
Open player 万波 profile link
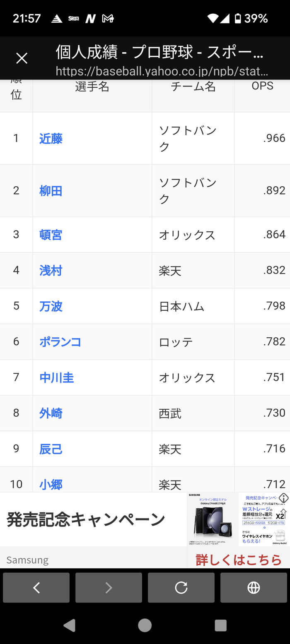[x=51, y=306]
